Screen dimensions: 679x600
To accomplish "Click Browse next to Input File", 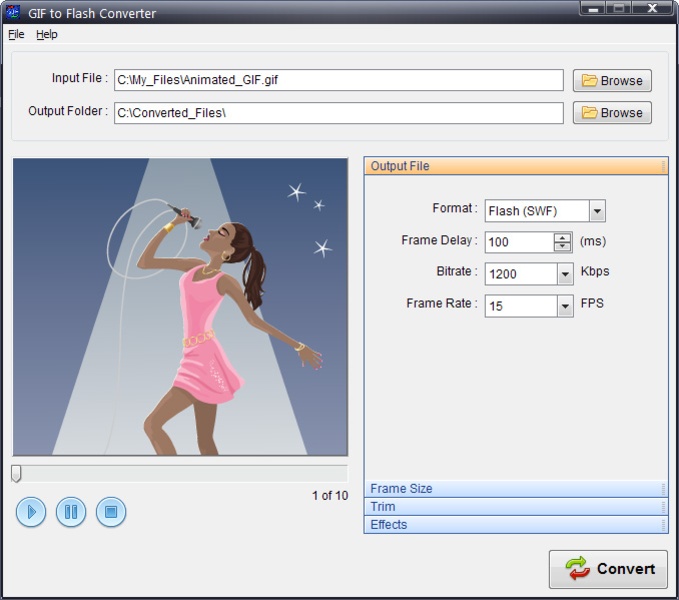I will [612, 81].
